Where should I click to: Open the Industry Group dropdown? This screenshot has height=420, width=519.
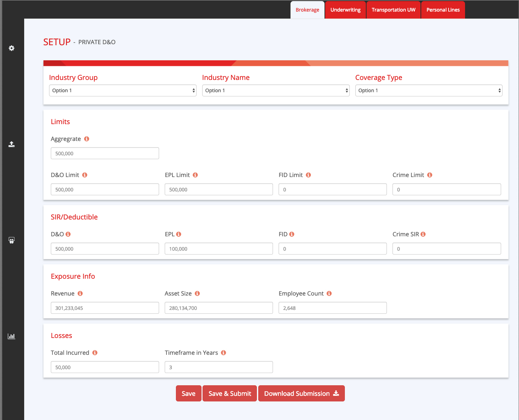tap(123, 90)
